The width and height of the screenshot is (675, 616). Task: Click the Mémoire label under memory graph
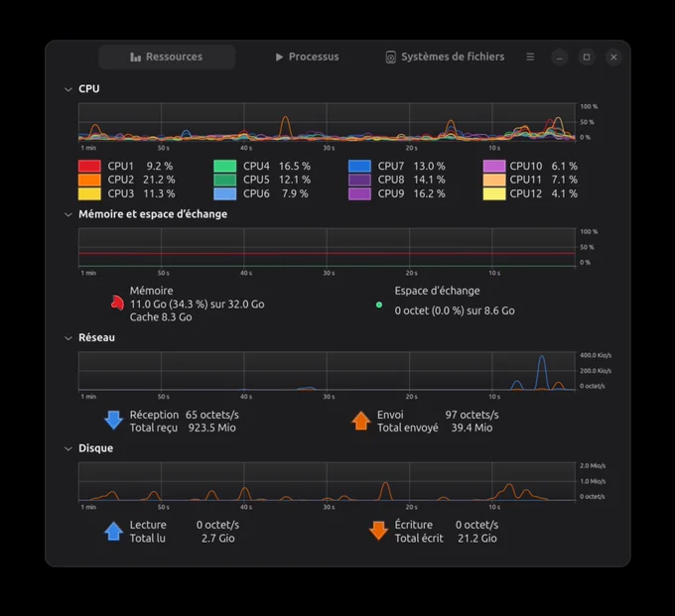point(152,291)
